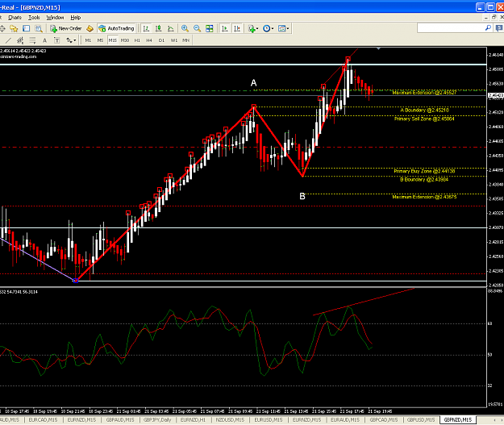Viewport: 504px width, 425px height.
Task: Select the 'B' text object on chart
Action: (302, 196)
